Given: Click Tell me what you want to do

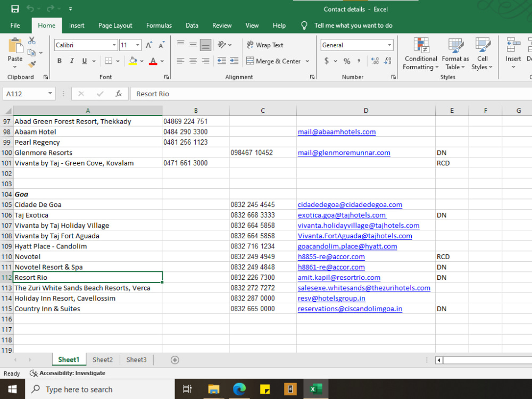Looking at the screenshot, I should (348, 25).
